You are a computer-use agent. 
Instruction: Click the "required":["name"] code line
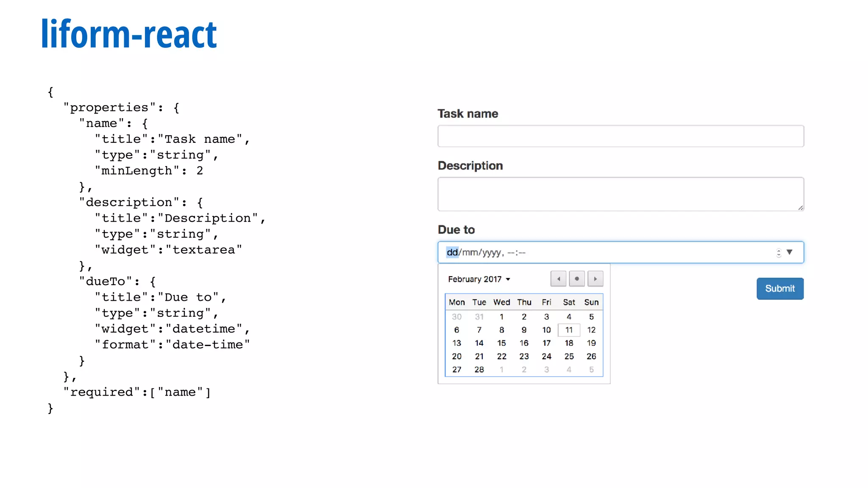[x=137, y=392]
